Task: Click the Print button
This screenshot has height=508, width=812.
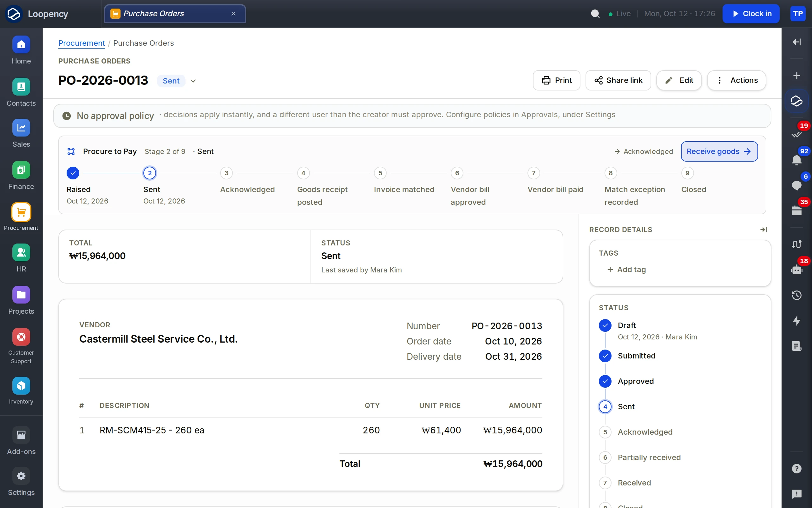Action: [x=556, y=80]
